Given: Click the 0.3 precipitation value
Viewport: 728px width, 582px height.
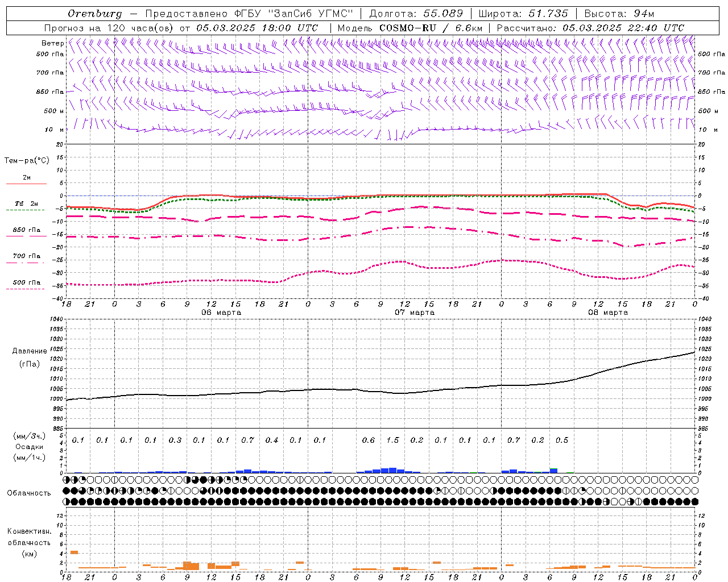Looking at the screenshot, I should point(175,440).
